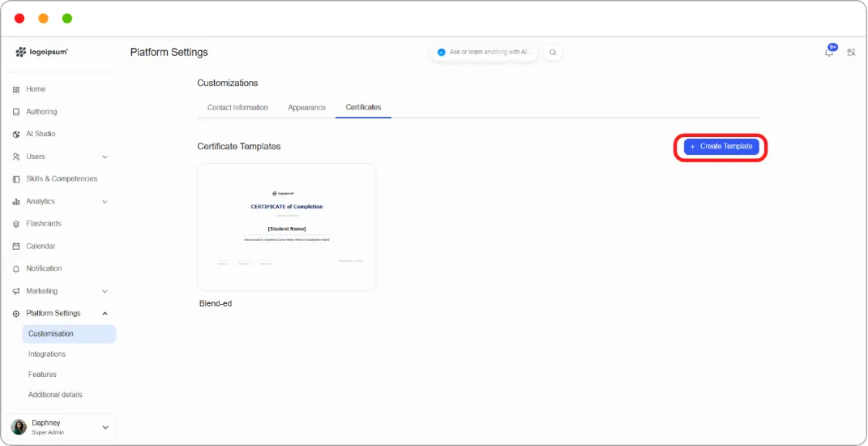Open Additional details submenu item
Screen dimensions: 868x446
55,395
